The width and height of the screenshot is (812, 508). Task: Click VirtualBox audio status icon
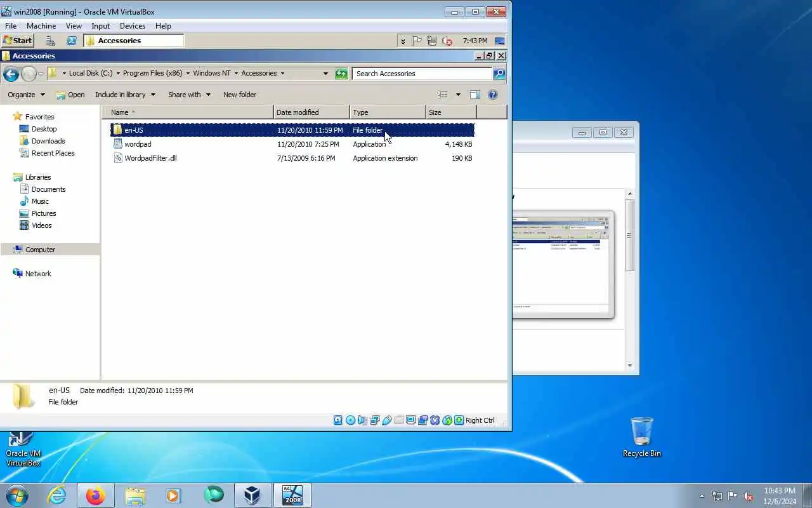pyautogui.click(x=362, y=420)
